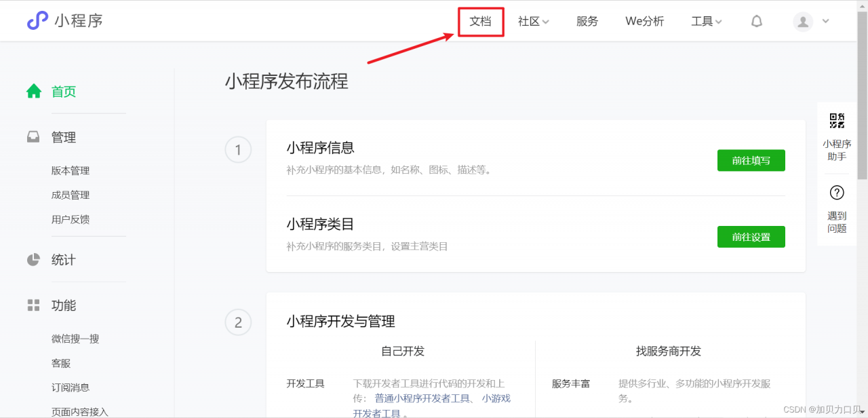Click the 管理 section icon
Screen dimensions: 868x418
point(33,136)
